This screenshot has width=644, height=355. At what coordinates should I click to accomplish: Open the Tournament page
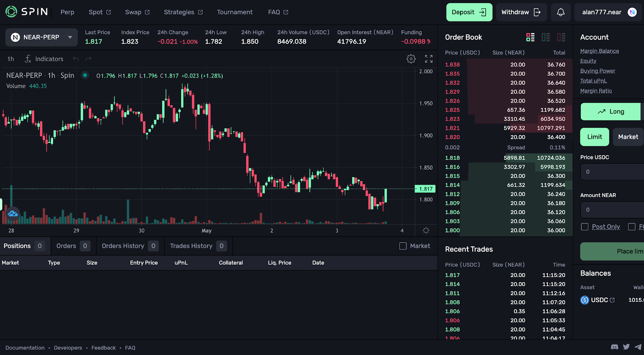235,12
